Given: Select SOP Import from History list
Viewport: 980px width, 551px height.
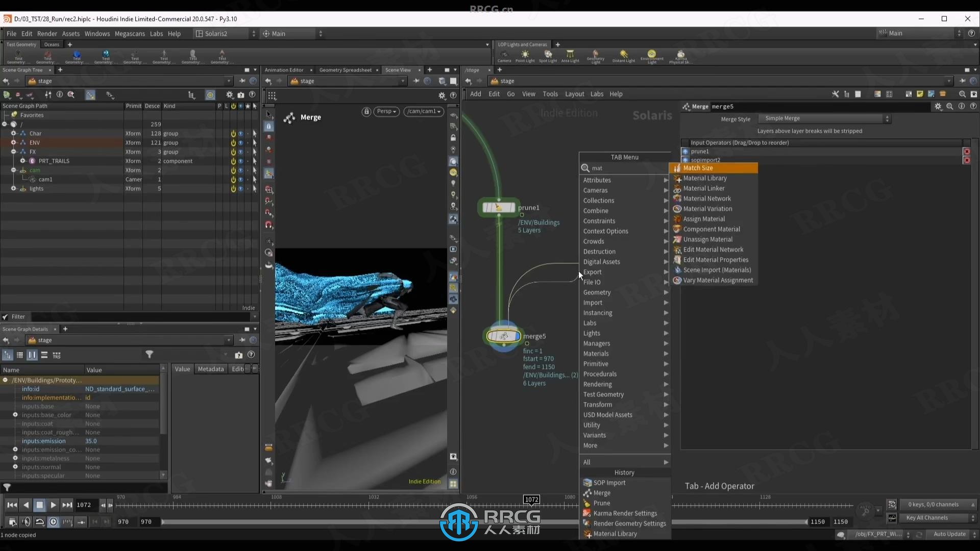Looking at the screenshot, I should coord(609,483).
